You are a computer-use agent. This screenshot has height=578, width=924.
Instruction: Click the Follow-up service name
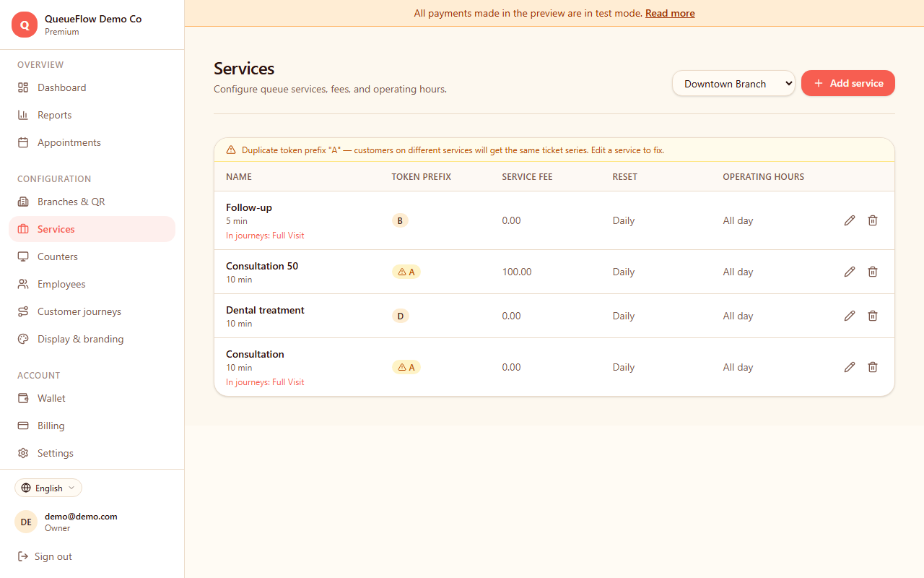pyautogui.click(x=249, y=207)
